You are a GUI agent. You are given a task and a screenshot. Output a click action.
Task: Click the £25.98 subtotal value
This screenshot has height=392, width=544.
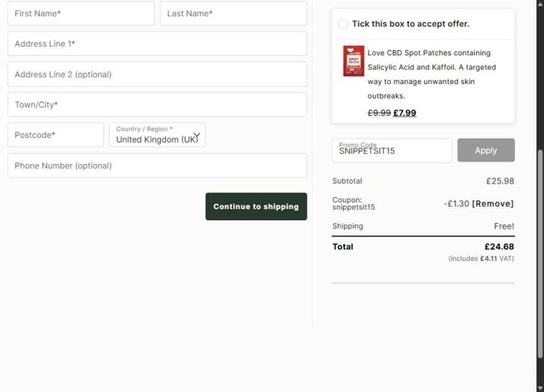pyautogui.click(x=500, y=181)
